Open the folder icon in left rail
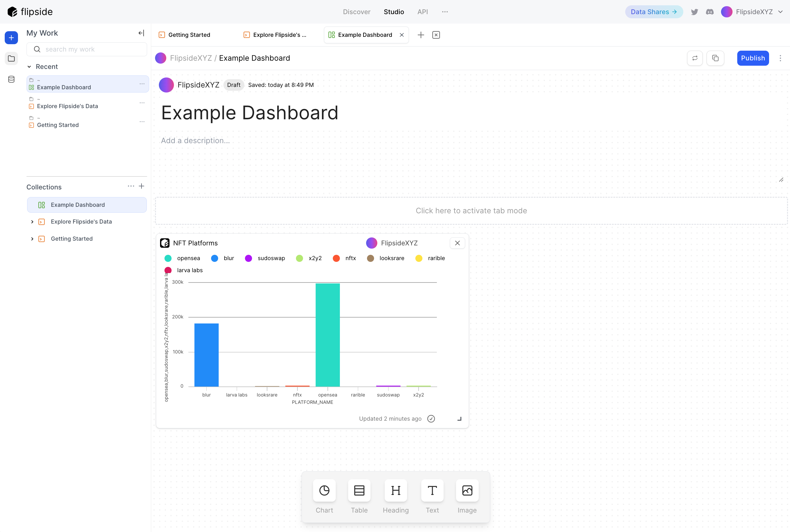This screenshot has width=790, height=532. pos(11,58)
